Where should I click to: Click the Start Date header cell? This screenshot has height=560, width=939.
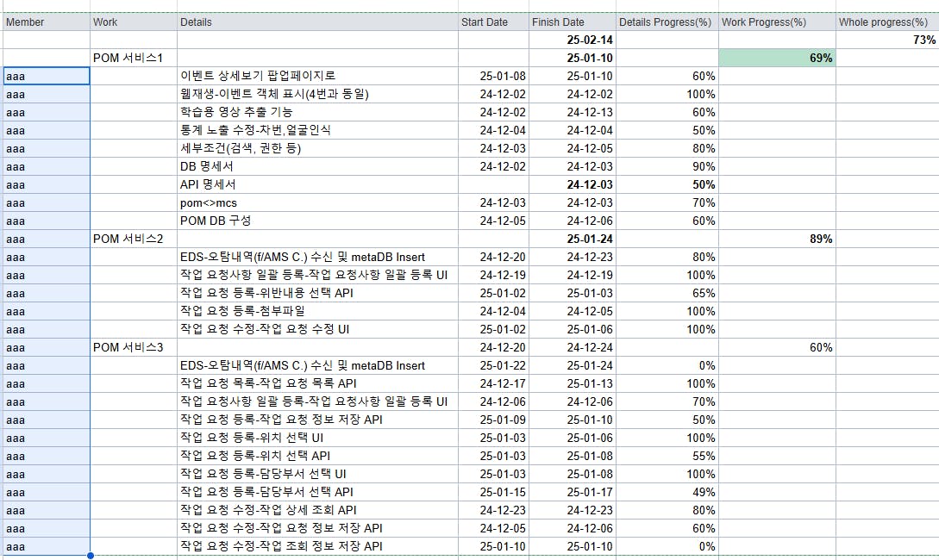(493, 22)
